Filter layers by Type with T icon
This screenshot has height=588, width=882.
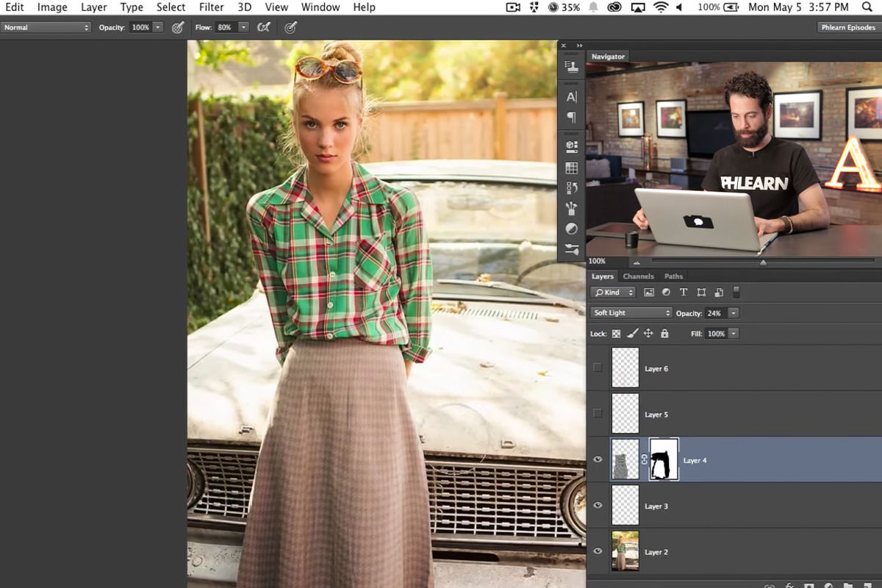683,292
